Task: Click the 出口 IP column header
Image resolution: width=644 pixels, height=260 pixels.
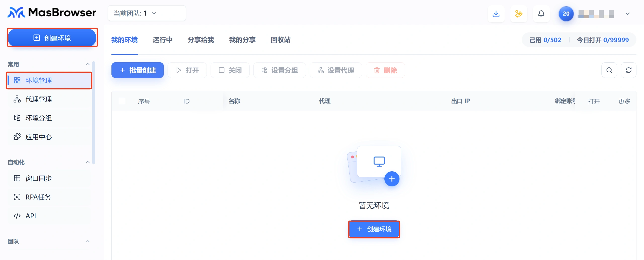Action: 460,101
